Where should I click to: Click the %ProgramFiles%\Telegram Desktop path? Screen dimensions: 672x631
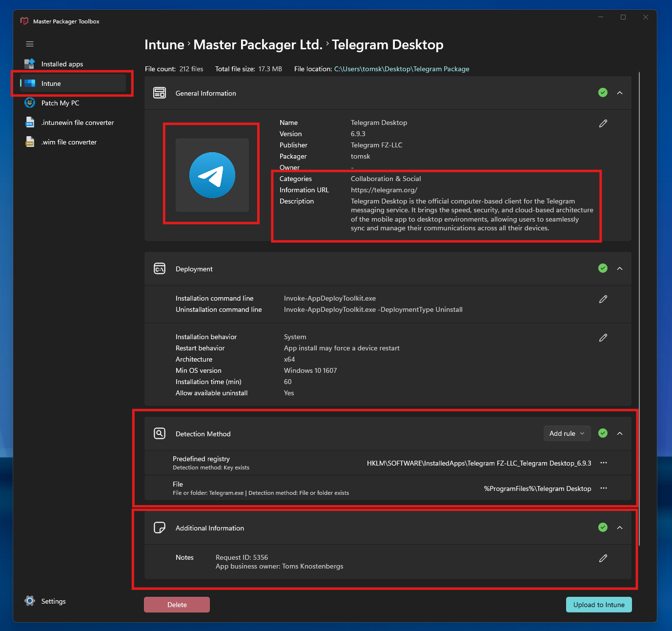pos(537,489)
